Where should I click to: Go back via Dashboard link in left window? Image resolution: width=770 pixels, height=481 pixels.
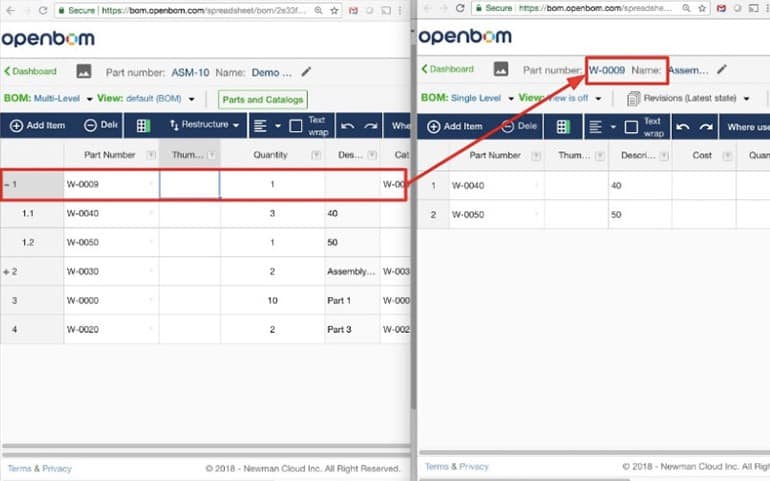coord(30,72)
